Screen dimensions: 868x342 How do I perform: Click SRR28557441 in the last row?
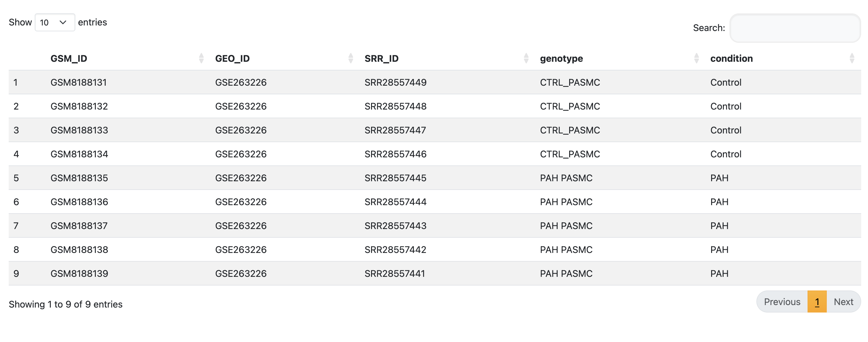[395, 273]
